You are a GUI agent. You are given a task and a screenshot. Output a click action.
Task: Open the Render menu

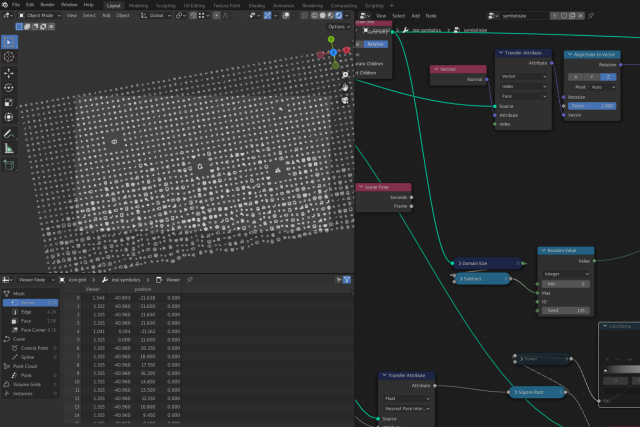tap(48, 5)
